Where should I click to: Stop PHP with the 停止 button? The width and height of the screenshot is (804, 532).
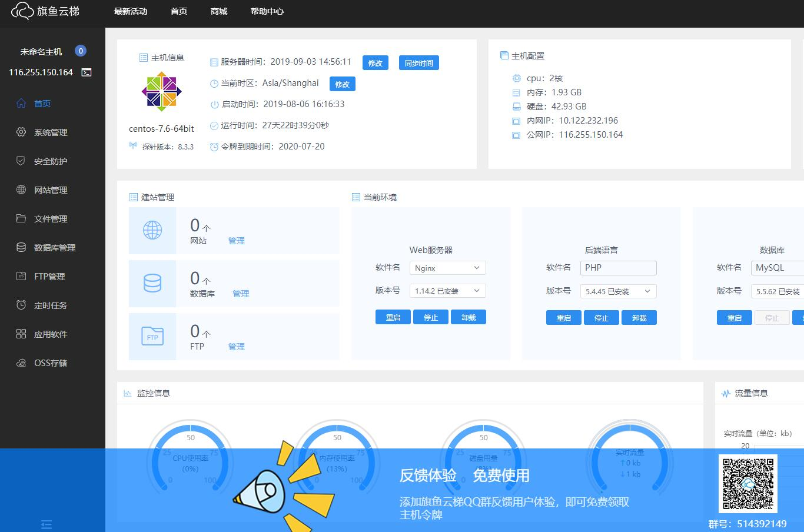tap(602, 318)
